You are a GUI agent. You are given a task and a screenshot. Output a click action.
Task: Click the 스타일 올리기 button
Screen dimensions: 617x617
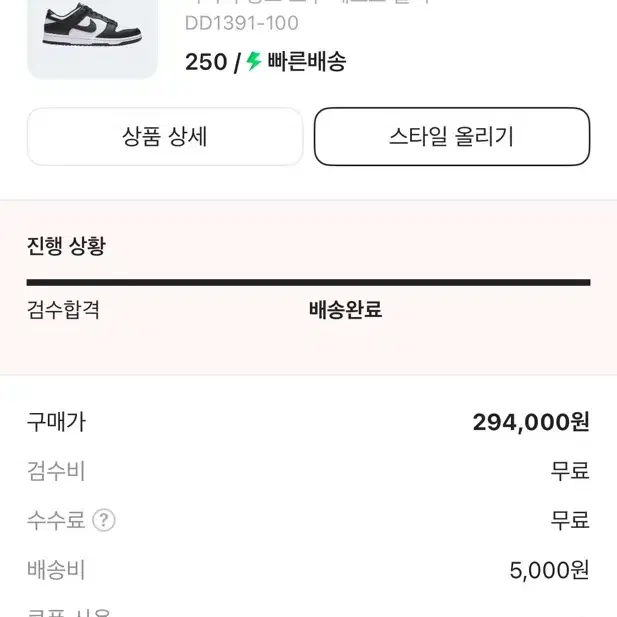(x=452, y=137)
